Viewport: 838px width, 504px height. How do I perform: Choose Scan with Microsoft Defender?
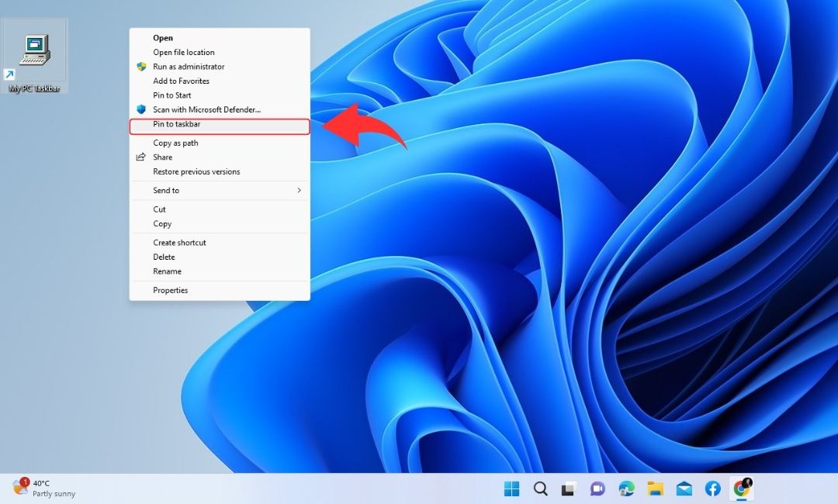point(206,110)
